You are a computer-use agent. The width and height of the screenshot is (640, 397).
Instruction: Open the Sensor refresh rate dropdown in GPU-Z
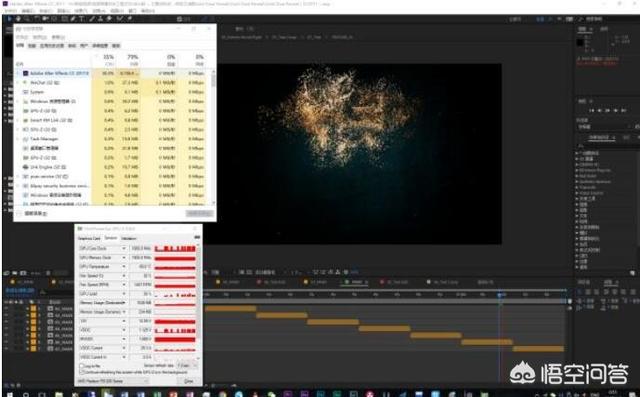[x=187, y=366]
